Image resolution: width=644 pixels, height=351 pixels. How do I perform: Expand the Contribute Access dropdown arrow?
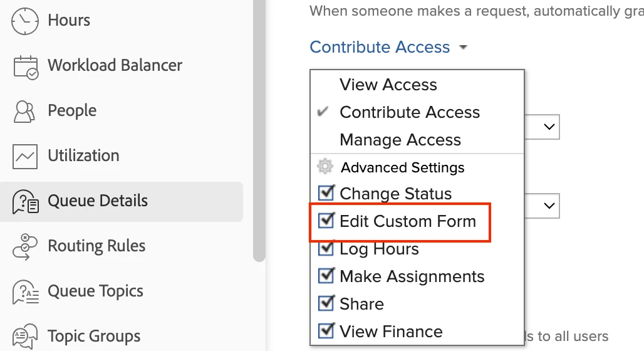[x=463, y=48]
